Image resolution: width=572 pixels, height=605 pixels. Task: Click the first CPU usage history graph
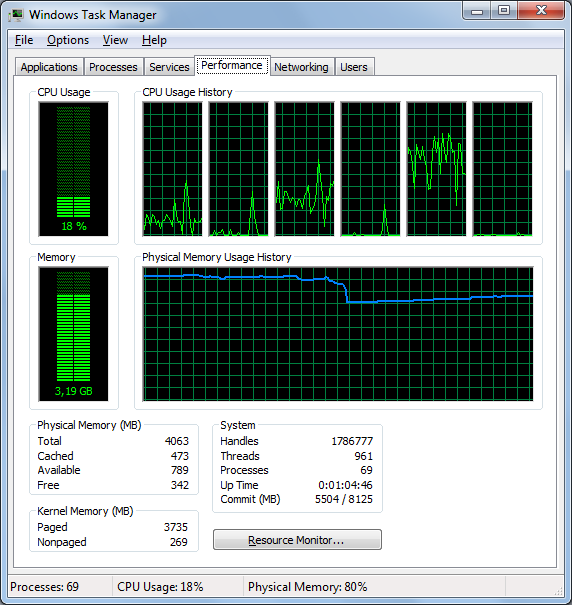pos(172,169)
